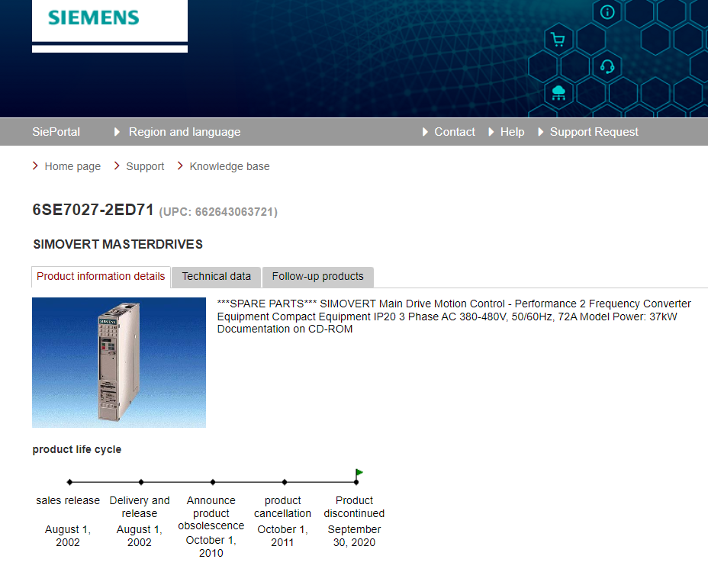Click the green flag on the lifecycle timeline

click(x=359, y=474)
